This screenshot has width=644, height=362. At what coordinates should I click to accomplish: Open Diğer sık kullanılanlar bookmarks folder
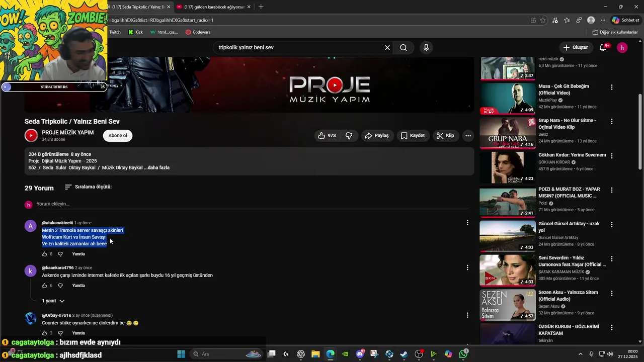click(615, 32)
